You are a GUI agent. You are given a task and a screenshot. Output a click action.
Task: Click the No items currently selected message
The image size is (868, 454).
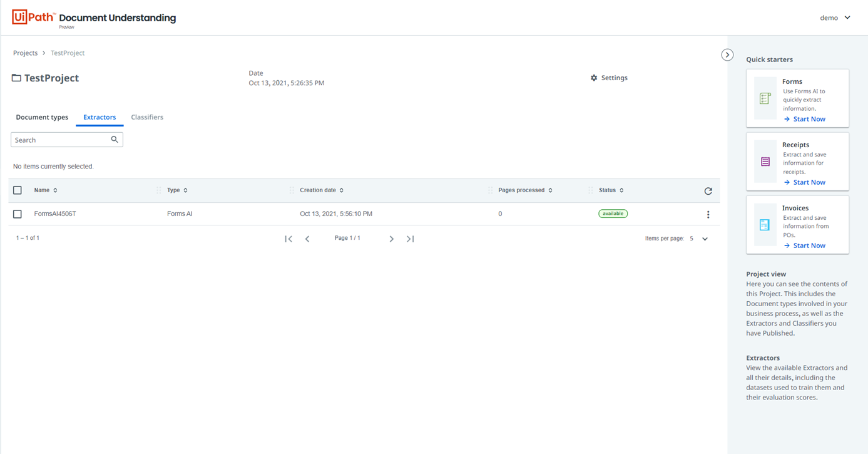click(x=53, y=167)
